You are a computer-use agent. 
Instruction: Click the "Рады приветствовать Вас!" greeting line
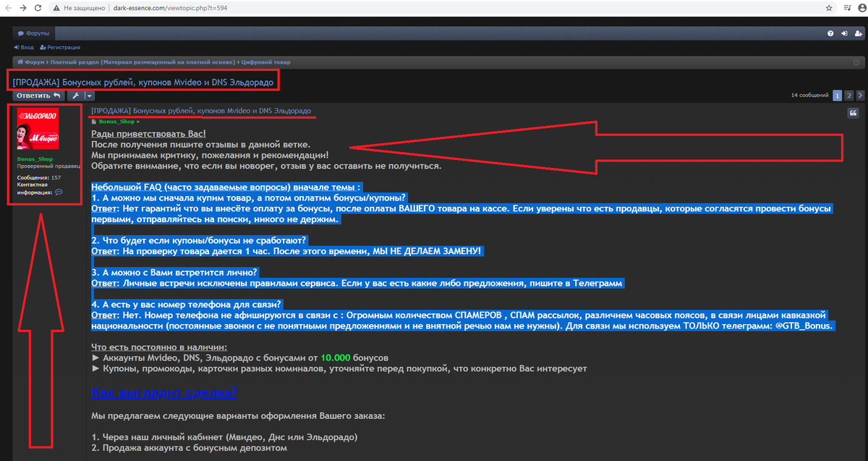148,134
